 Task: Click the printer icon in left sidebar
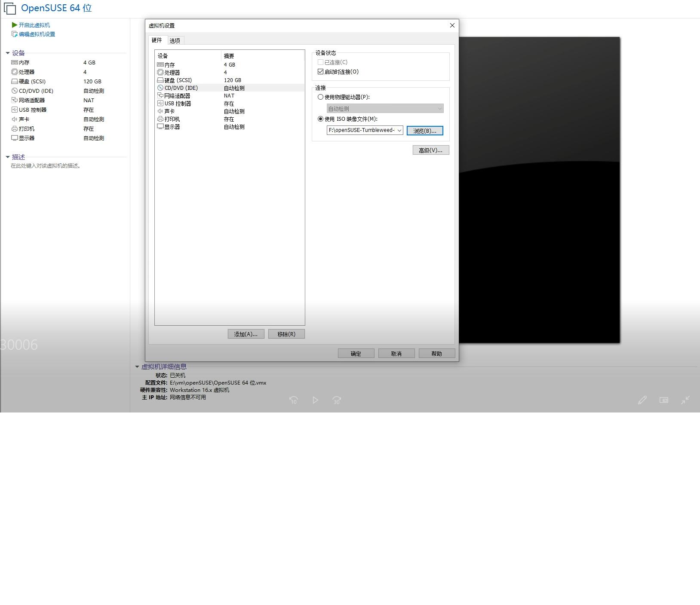[15, 128]
